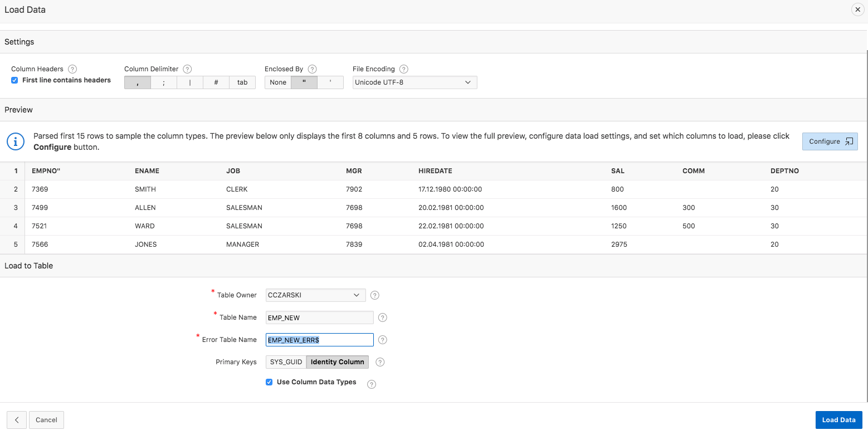Image resolution: width=868 pixels, height=435 pixels.
Task: Click help icon beside Primary Keys
Action: click(380, 362)
